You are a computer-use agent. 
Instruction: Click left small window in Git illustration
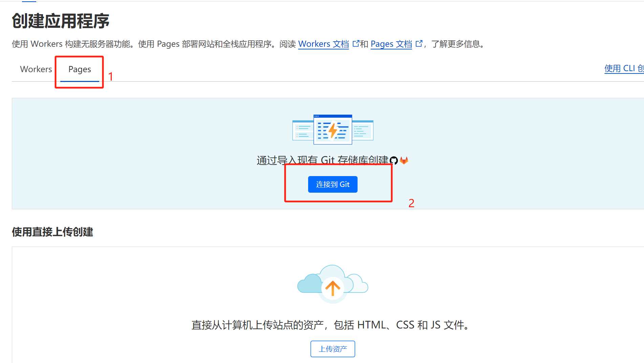click(x=302, y=130)
